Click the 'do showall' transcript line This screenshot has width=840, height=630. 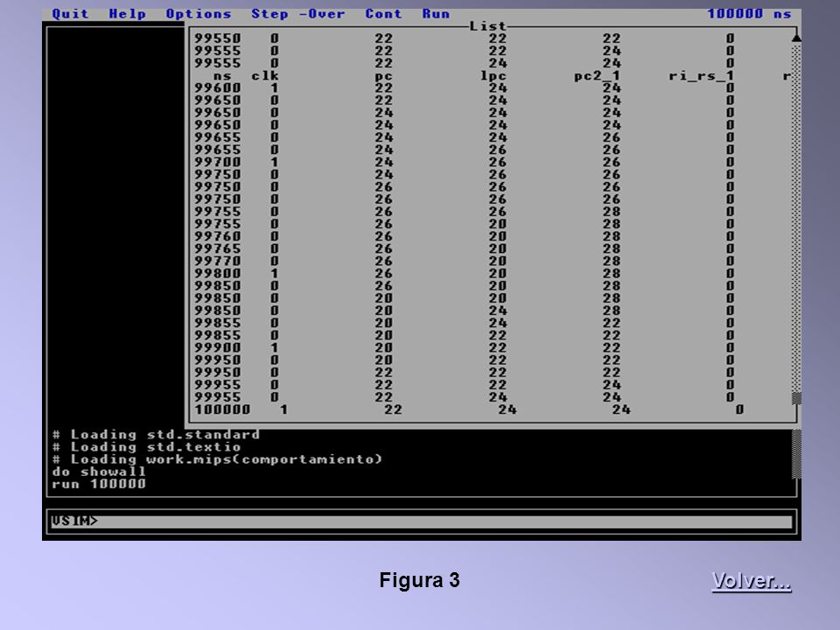click(x=99, y=472)
